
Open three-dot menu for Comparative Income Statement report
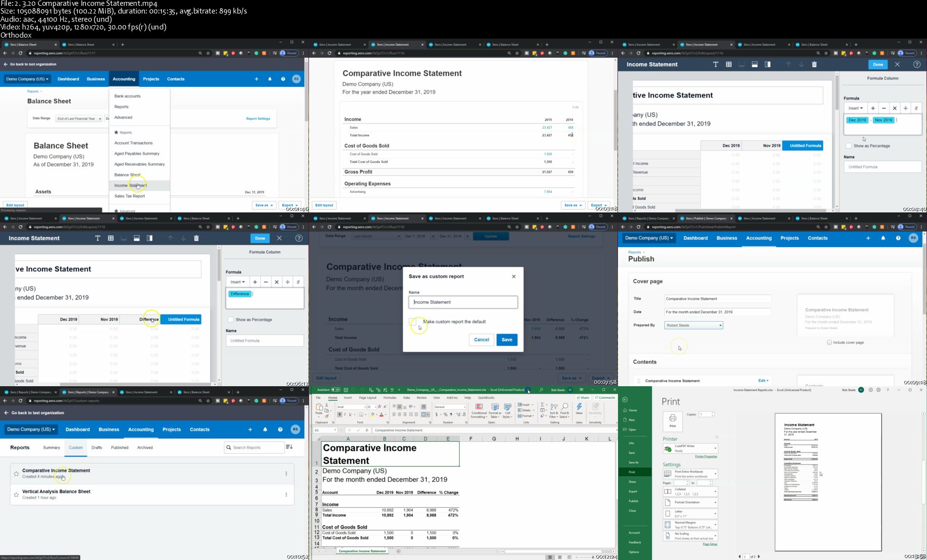pos(286,474)
